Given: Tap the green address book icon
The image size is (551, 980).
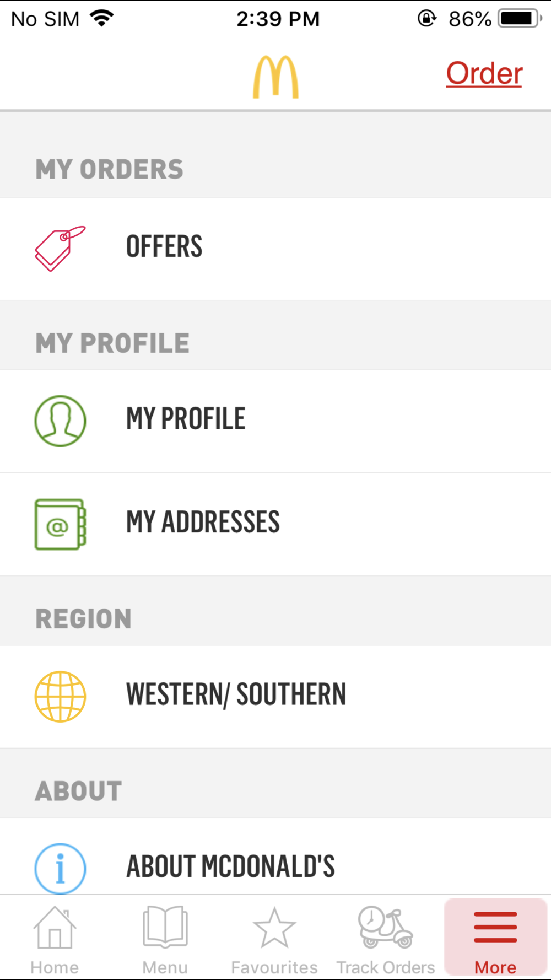Looking at the screenshot, I should pos(60,524).
